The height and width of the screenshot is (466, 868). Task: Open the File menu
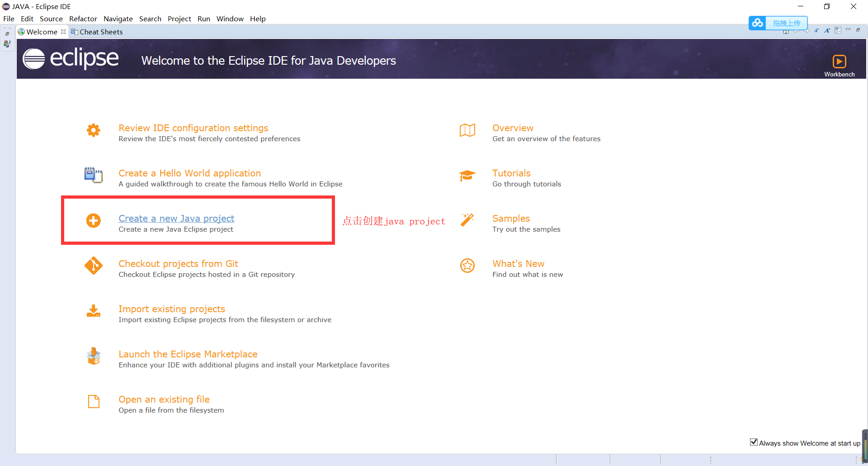click(x=9, y=19)
